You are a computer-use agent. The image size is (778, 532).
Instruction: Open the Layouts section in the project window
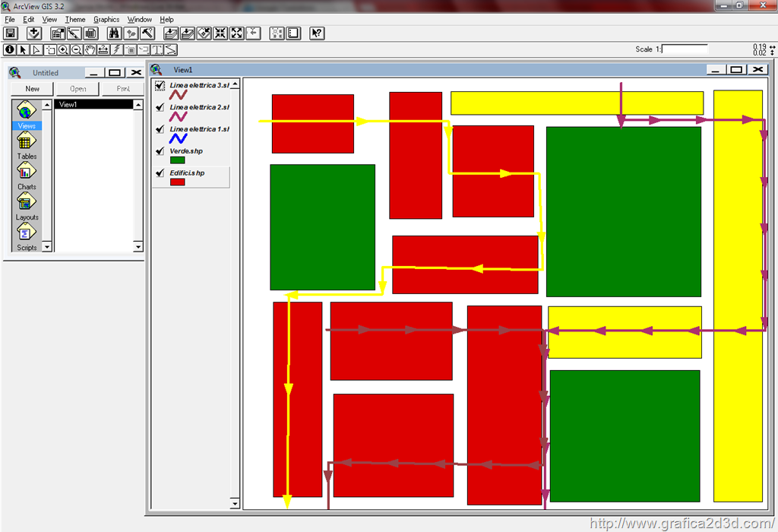[27, 205]
